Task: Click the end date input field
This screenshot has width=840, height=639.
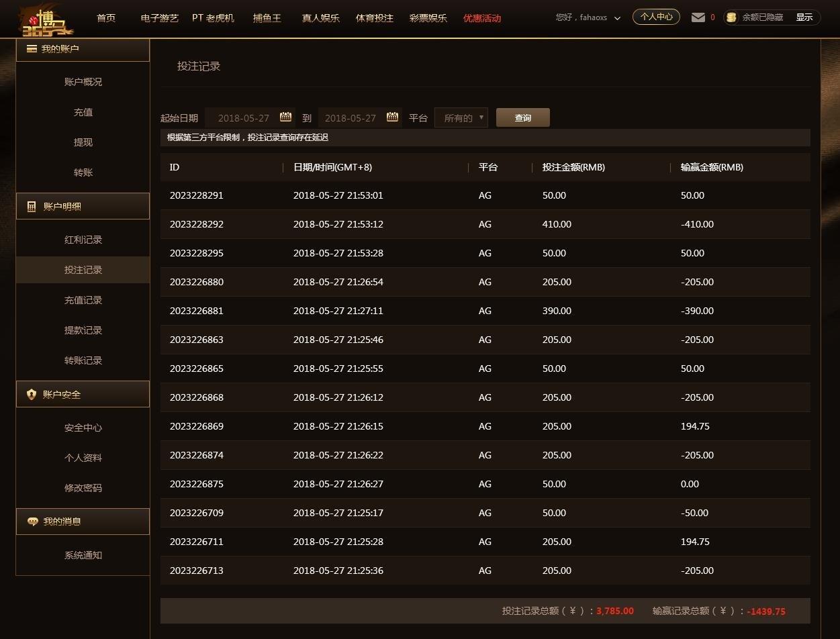Action: [360, 117]
